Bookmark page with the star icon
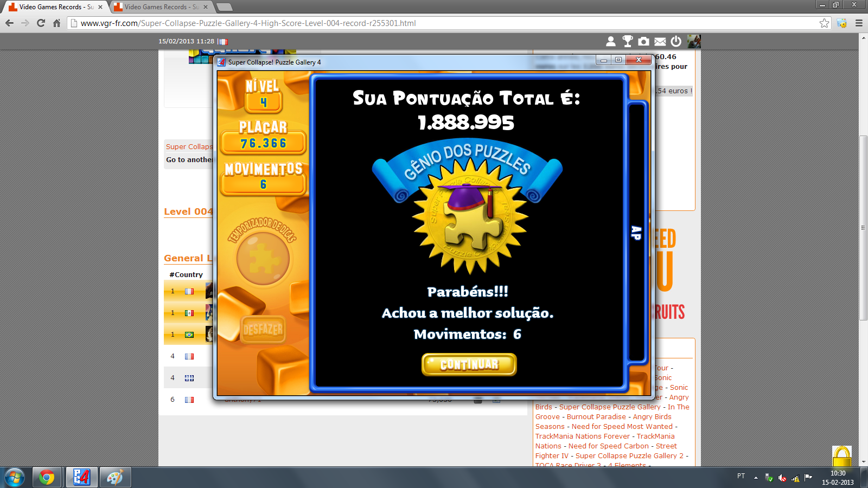868x488 pixels. [824, 23]
